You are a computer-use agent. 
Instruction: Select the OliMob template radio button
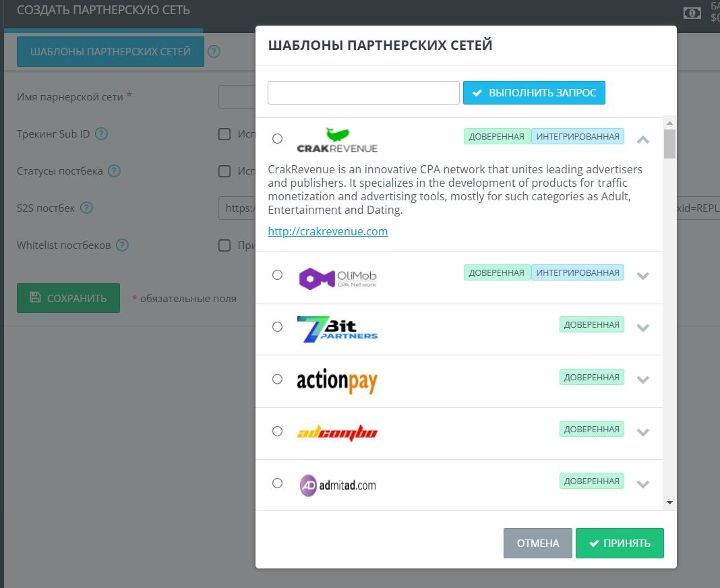277,274
